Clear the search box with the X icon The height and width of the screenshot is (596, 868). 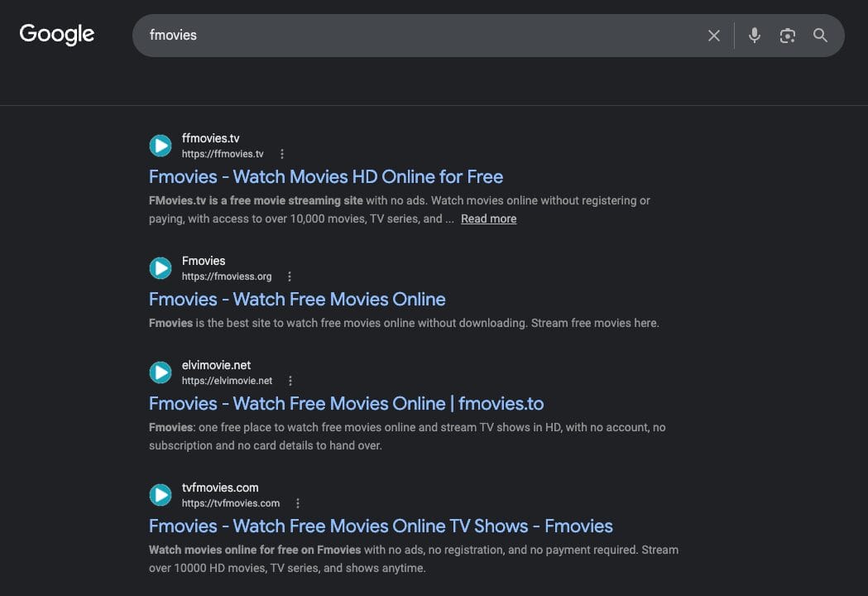click(713, 36)
